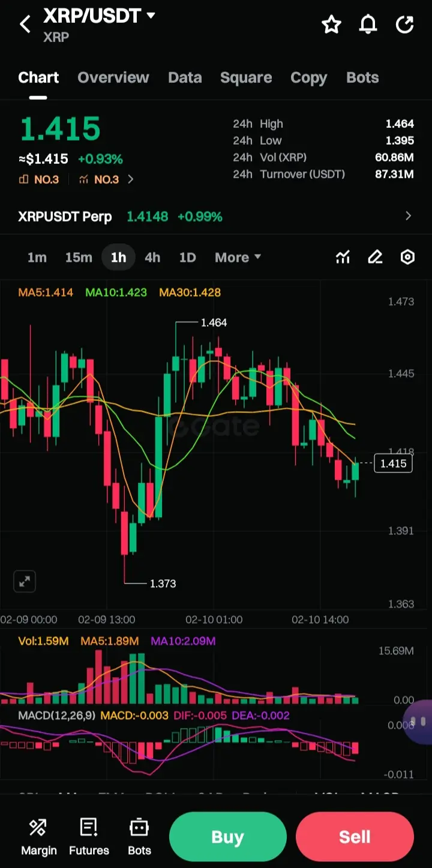
Task: Open Futures trading
Action: coord(89,837)
